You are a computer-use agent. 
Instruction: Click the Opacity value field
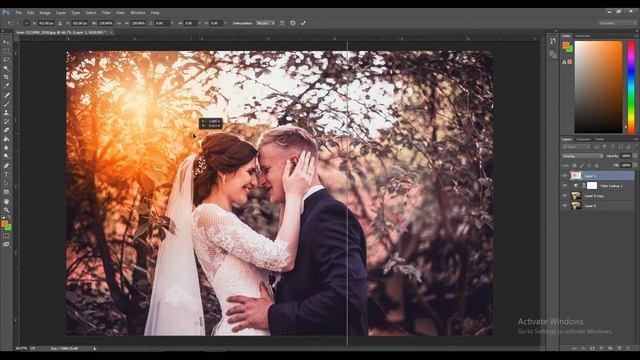pyautogui.click(x=626, y=156)
